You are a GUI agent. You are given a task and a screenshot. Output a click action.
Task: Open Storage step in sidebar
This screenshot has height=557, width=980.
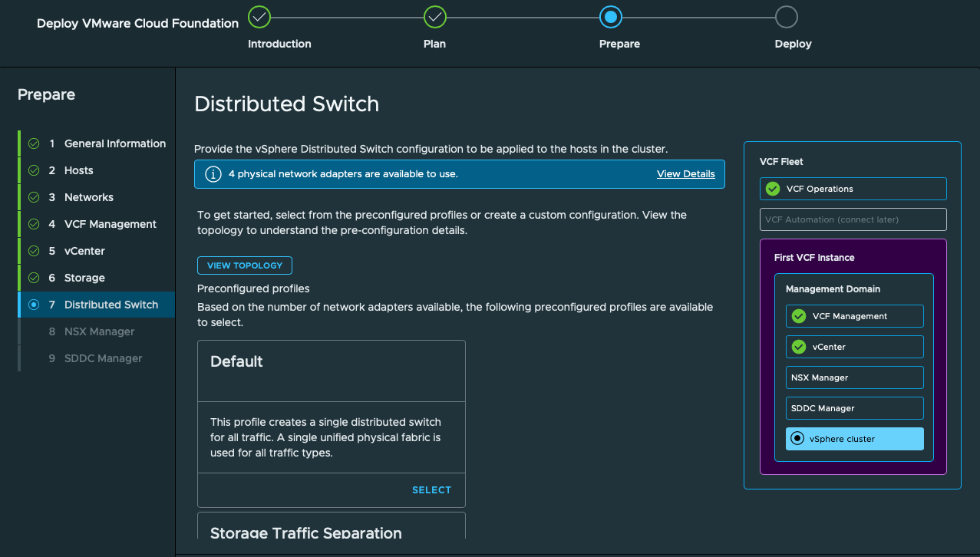point(96,278)
